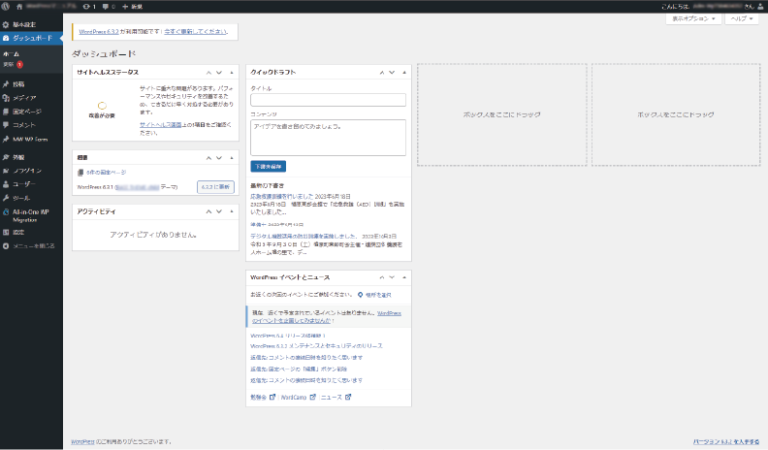Screen dimensions: 768x450
Task: Collapse the サイトヘルスステータス panel
Action: coord(232,73)
